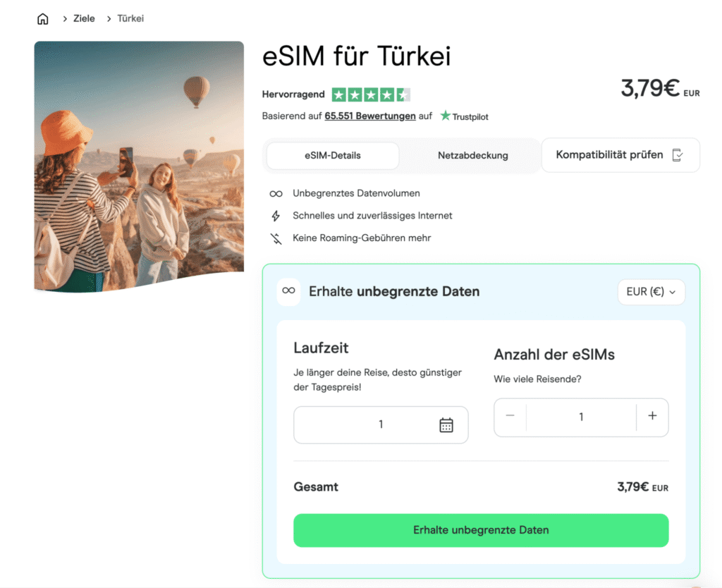Open the EUR (€) currency dropdown
Image resolution: width=722 pixels, height=588 pixels.
(x=651, y=291)
